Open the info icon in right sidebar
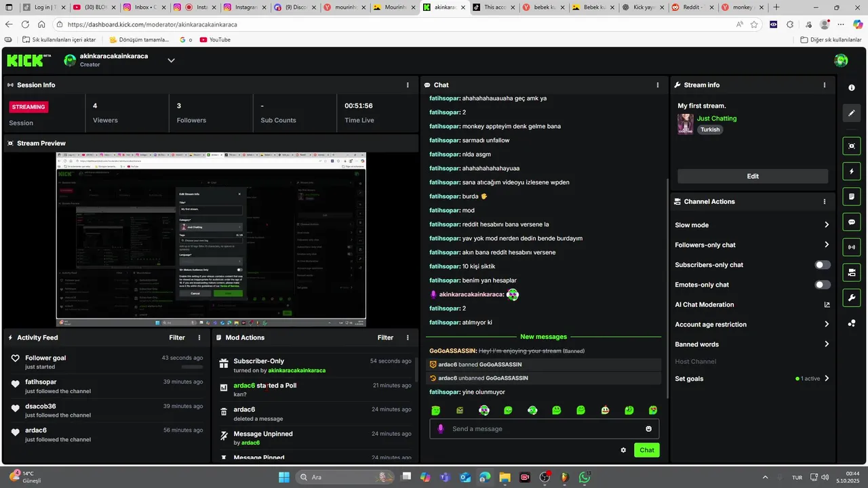 [x=852, y=88]
